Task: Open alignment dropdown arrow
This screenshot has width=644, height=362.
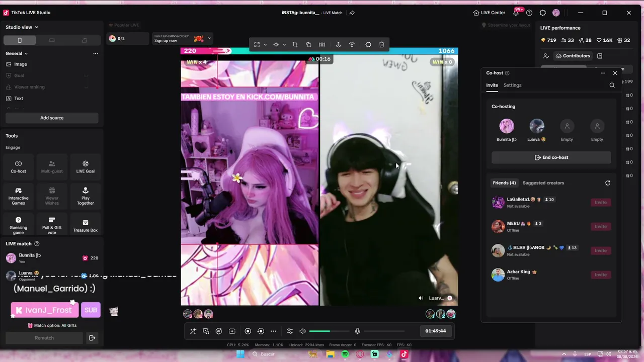Action: pyautogui.click(x=284, y=45)
